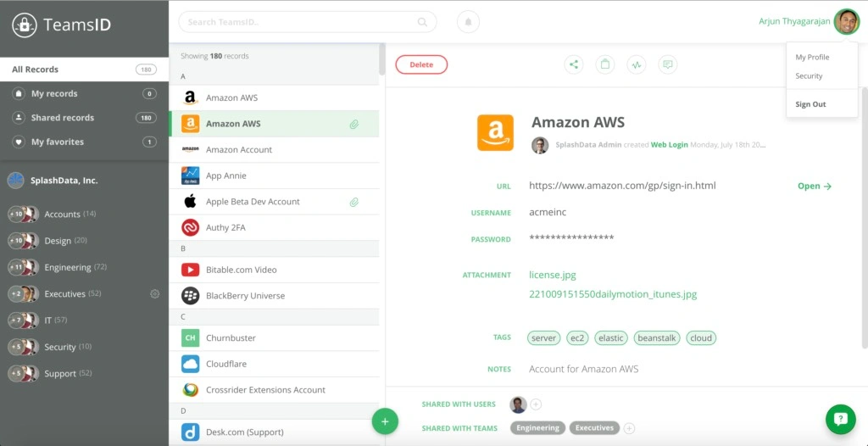This screenshot has height=446, width=868.
Task: Open the 221009151550dailymotion_itunes.jpg attachment
Action: point(613,294)
